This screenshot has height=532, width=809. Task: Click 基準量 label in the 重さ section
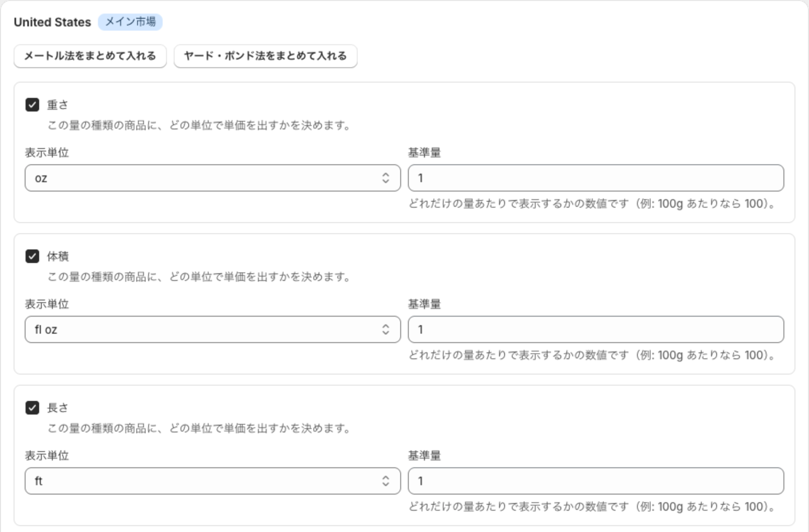(x=425, y=153)
